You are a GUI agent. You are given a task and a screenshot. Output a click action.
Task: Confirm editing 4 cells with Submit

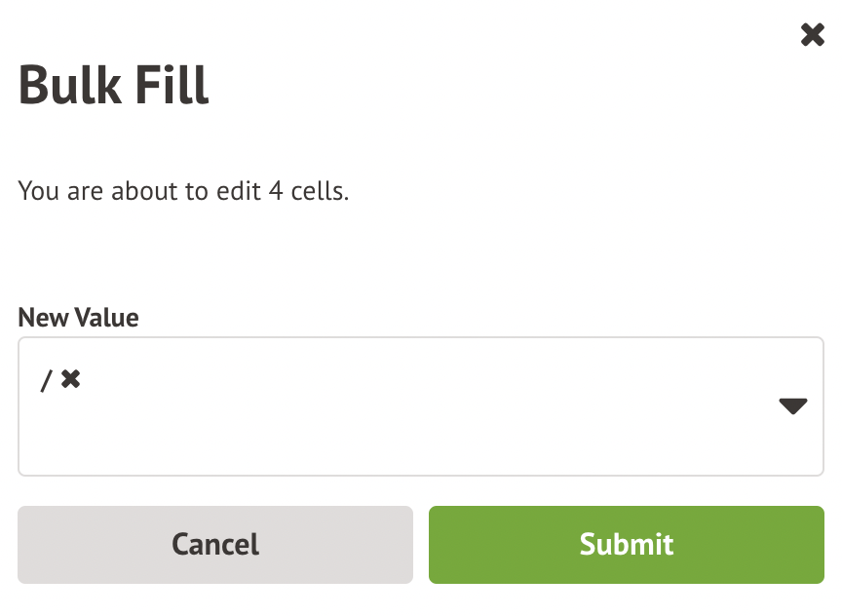pyautogui.click(x=626, y=544)
